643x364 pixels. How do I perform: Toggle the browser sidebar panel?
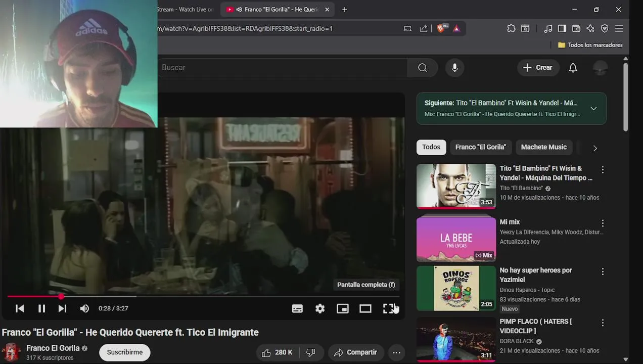pos(562,29)
